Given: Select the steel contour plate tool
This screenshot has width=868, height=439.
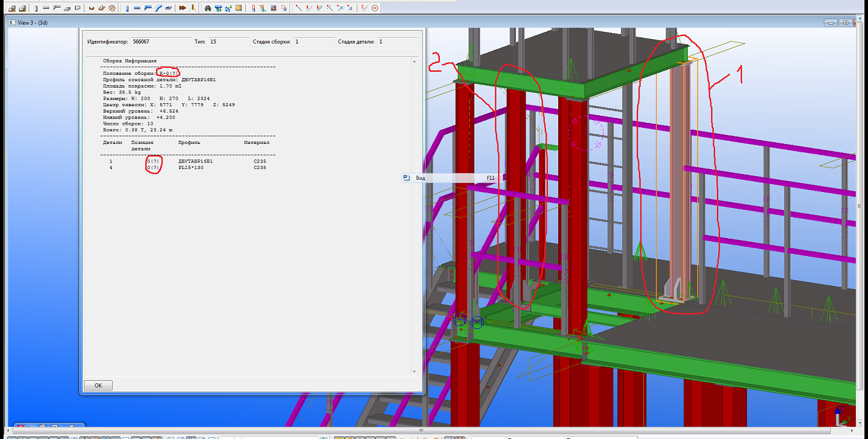Looking at the screenshot, I should click(x=168, y=8).
